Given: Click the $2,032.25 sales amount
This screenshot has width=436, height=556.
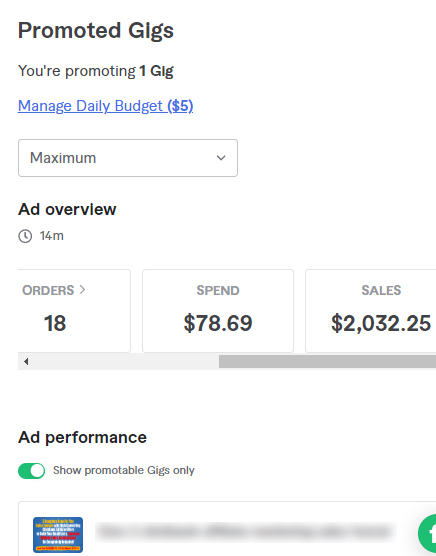Looking at the screenshot, I should (381, 323).
